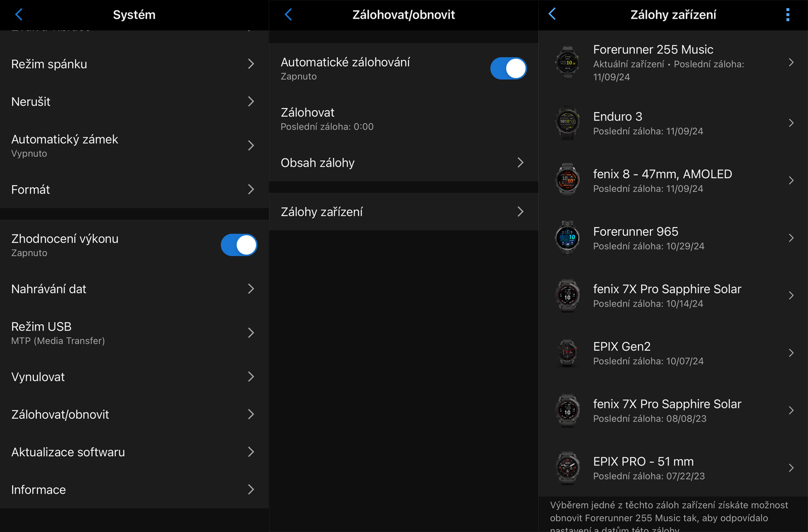The image size is (808, 532).
Task: Open Režim spánku via its chevron
Action: 251,64
